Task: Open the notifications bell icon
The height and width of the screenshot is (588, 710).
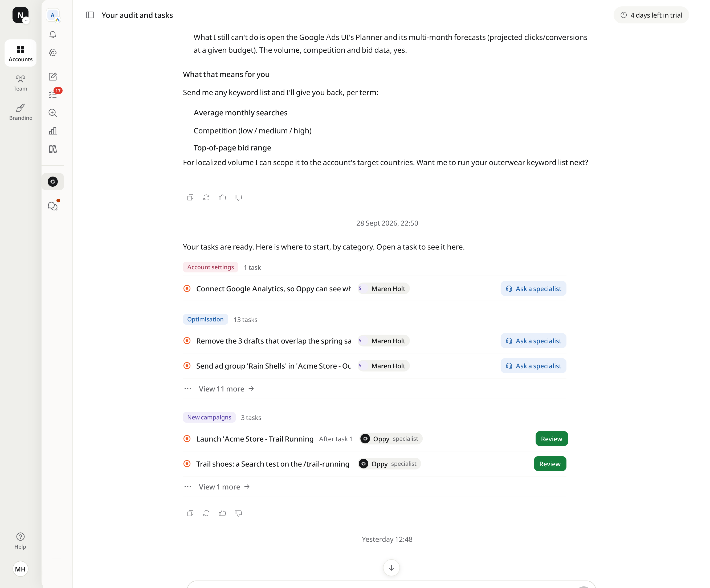Action: [53, 35]
